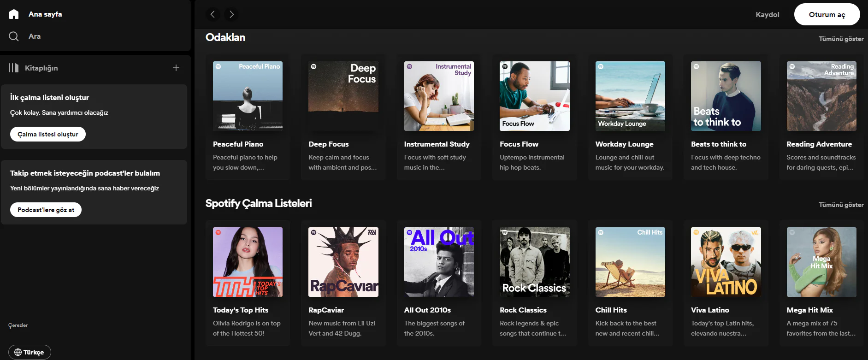Click Podcast'lere göz at button
This screenshot has width=868, height=360.
click(46, 210)
